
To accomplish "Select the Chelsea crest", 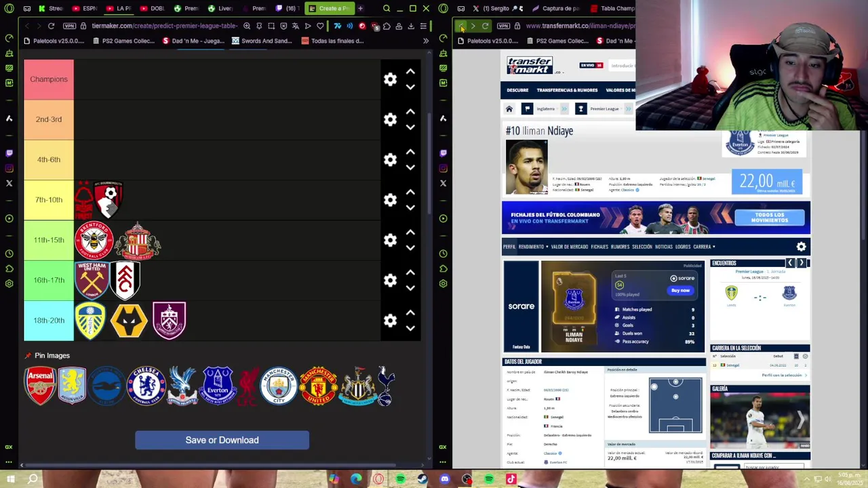I will 146,386.
